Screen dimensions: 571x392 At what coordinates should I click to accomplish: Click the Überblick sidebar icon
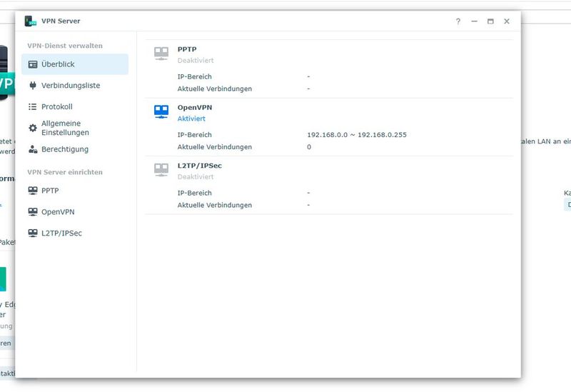[x=33, y=64]
